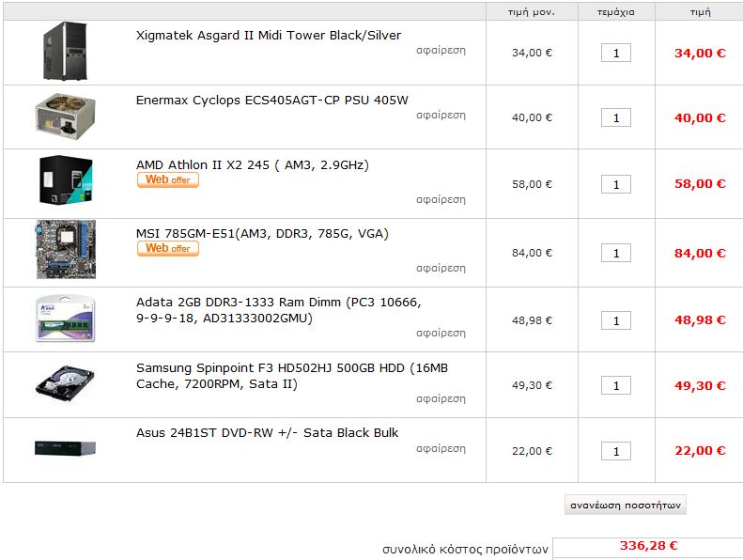Open the Asus DVD-RW drive image
743x560 pixels.
(x=66, y=447)
